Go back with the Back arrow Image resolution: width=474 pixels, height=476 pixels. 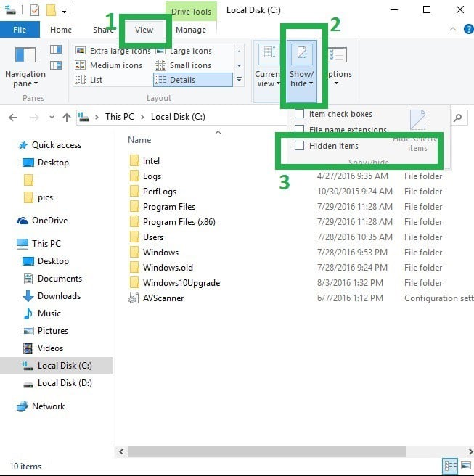13,117
